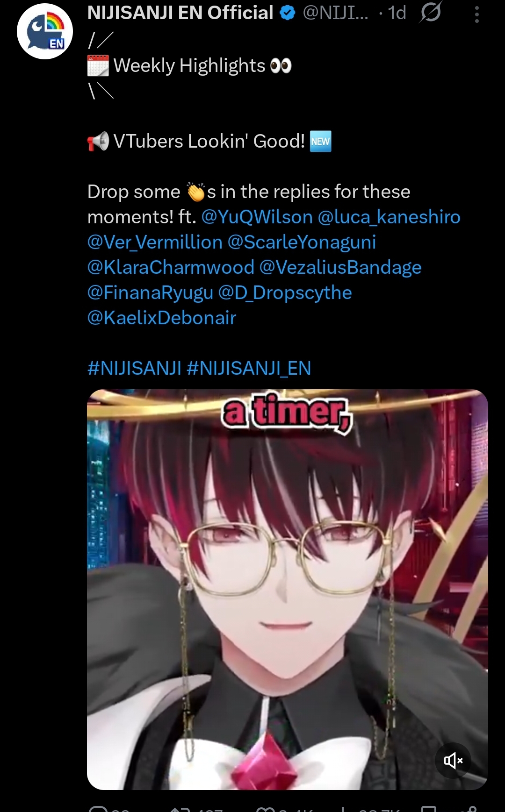Open the Grok slashed-circle icon
The width and height of the screenshot is (505, 812).
pyautogui.click(x=430, y=13)
